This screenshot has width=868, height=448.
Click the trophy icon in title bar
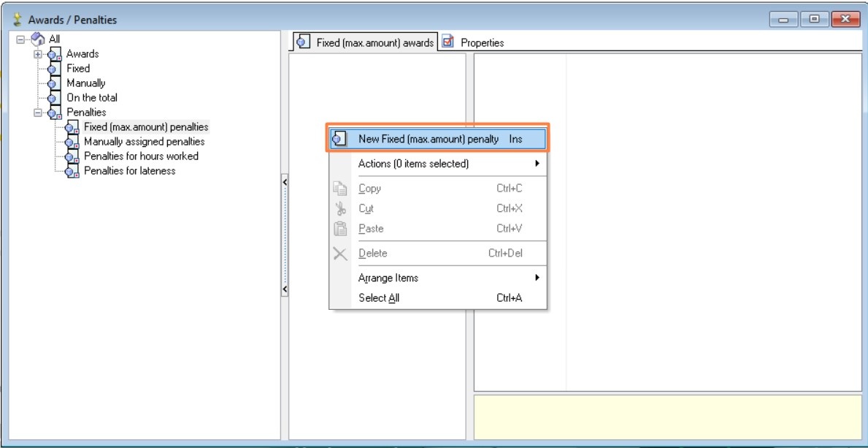pos(18,20)
